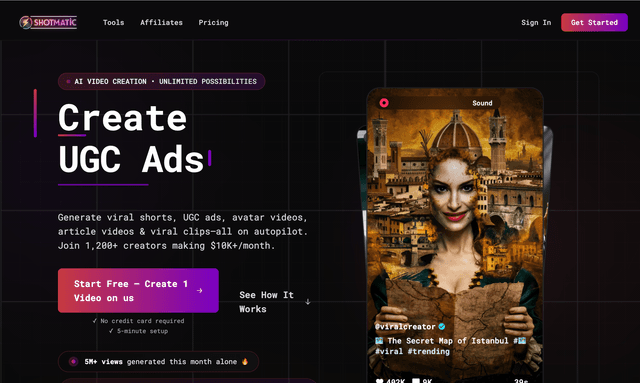The image size is (640, 383).
Task: Click the AI Video Creation tagline badge
Action: coord(162,81)
